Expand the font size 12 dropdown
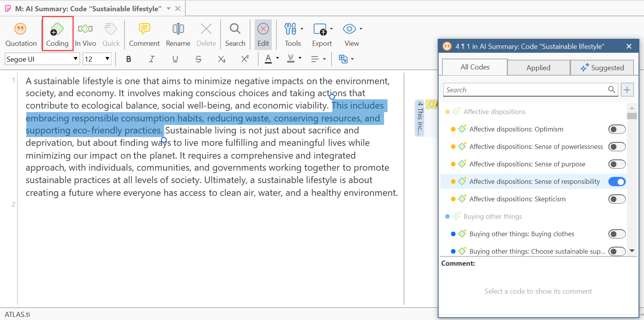644x320 pixels. click(107, 59)
